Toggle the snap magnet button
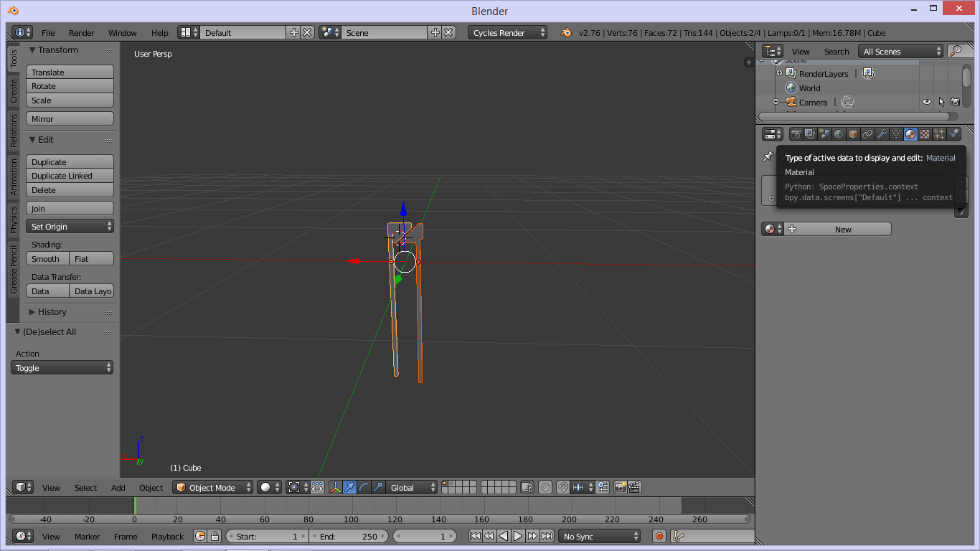 (563, 487)
